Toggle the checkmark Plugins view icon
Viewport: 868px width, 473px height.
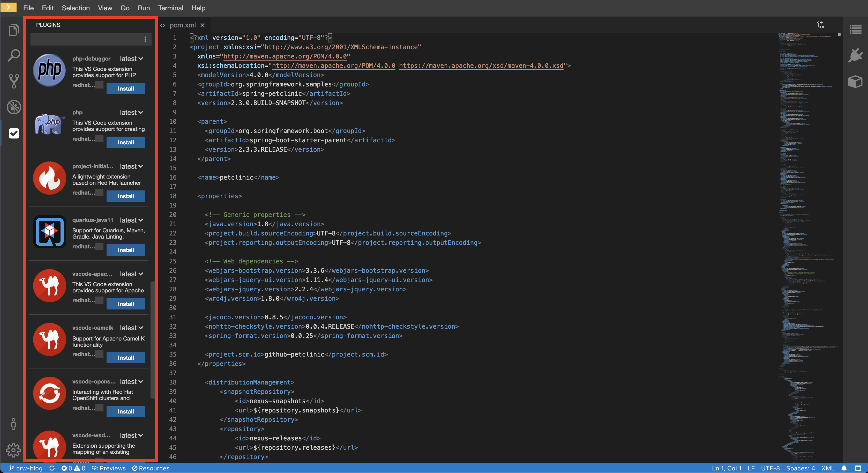[x=13, y=133]
